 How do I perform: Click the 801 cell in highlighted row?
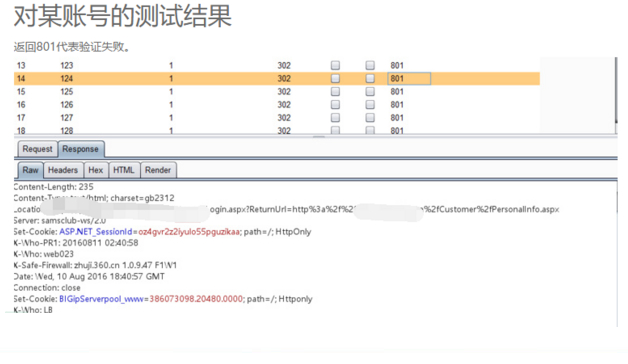coord(409,78)
